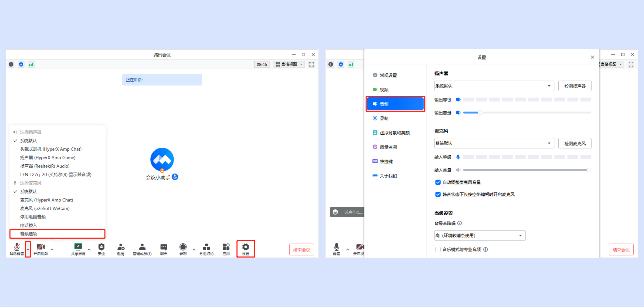Expand video options arrow beside 开启视频

coord(52,249)
